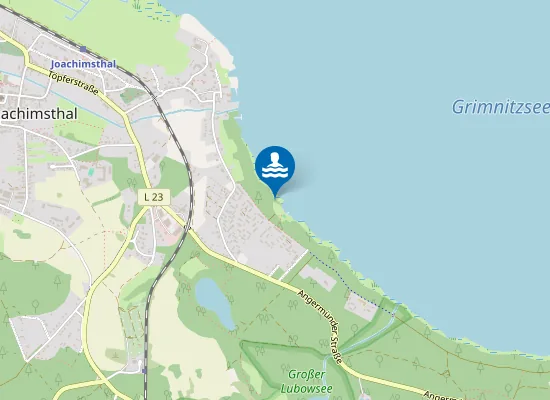The height and width of the screenshot is (400, 550).
Task: Click the wetland marsh symbols at top
Action: coord(153,11)
